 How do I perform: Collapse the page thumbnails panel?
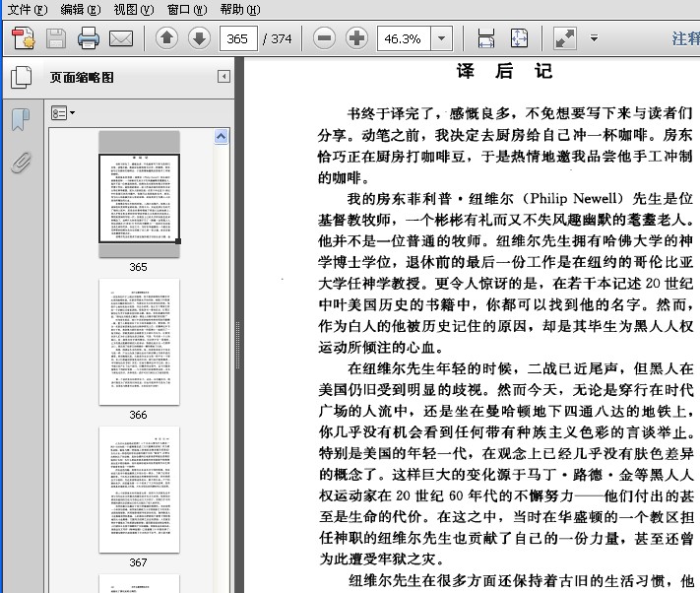tap(223, 77)
